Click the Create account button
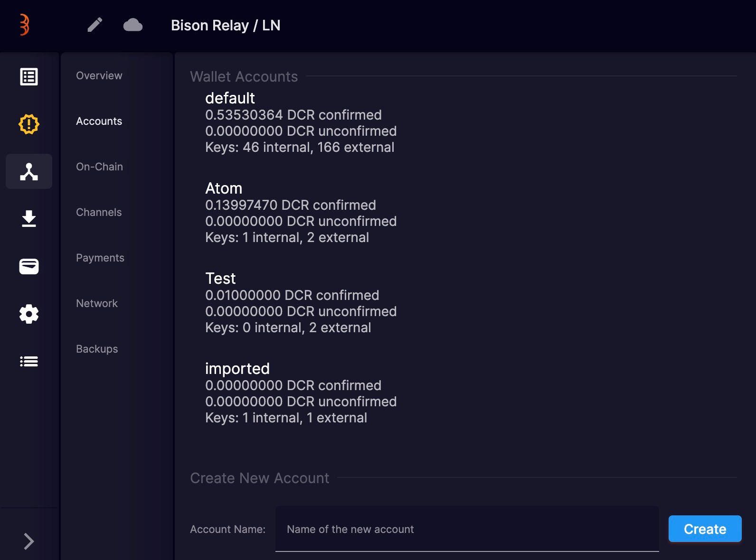756x560 pixels. (x=705, y=529)
